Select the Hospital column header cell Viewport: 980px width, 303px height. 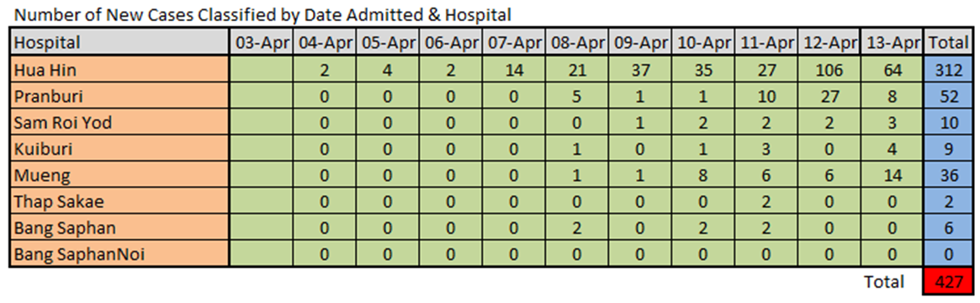[119, 43]
